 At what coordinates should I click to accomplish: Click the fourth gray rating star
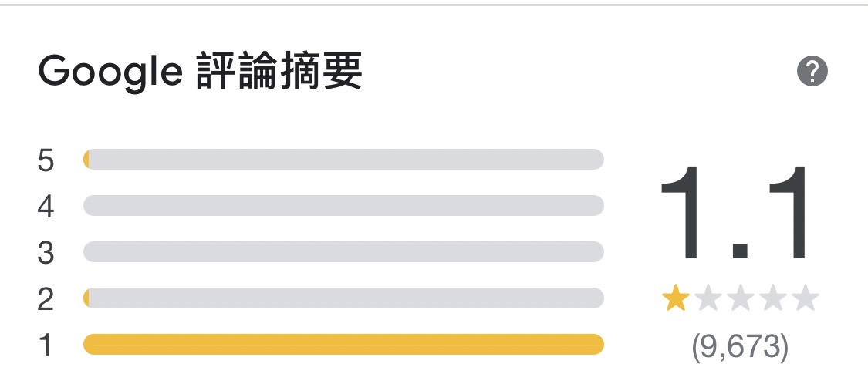click(773, 298)
